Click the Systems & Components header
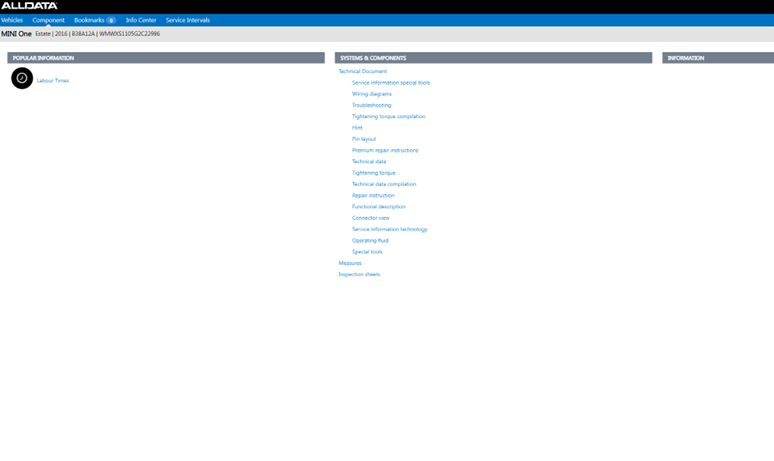This screenshot has height=461, width=774. (x=493, y=58)
